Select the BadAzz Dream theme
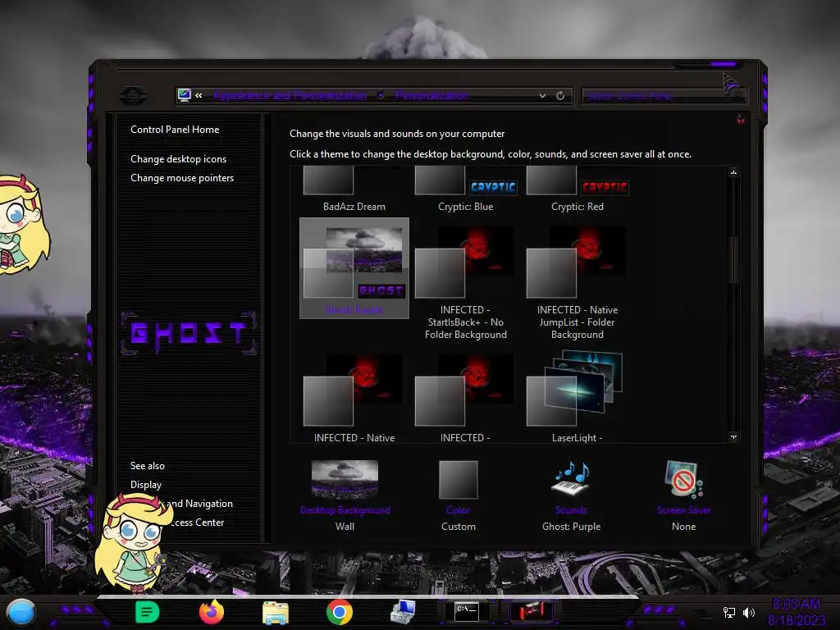 (x=354, y=189)
